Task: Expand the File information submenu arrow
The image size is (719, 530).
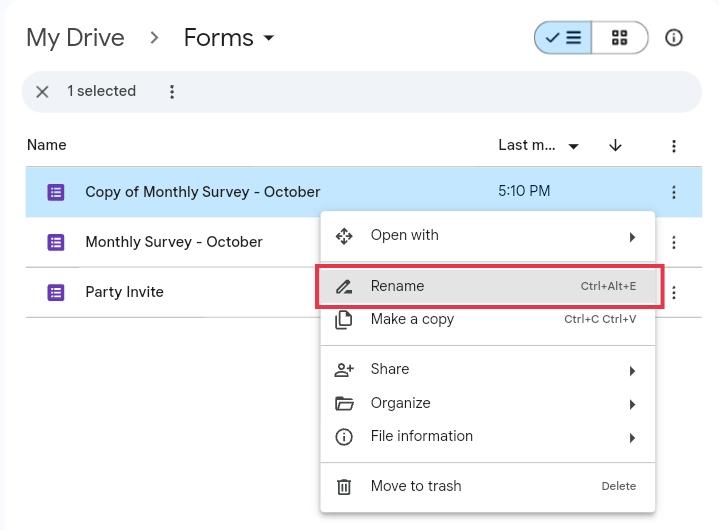Action: tap(632, 438)
